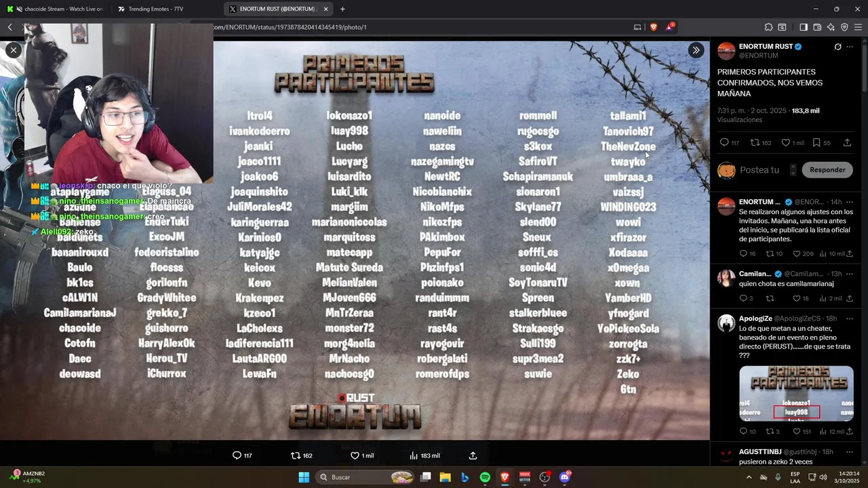Open more options on ENORTUM RUST main post
This screenshot has width=868, height=488.
pyautogui.click(x=850, y=47)
